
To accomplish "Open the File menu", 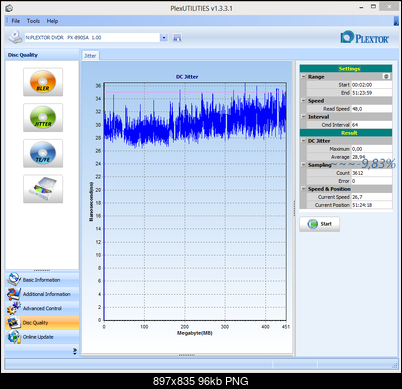I will click(16, 21).
